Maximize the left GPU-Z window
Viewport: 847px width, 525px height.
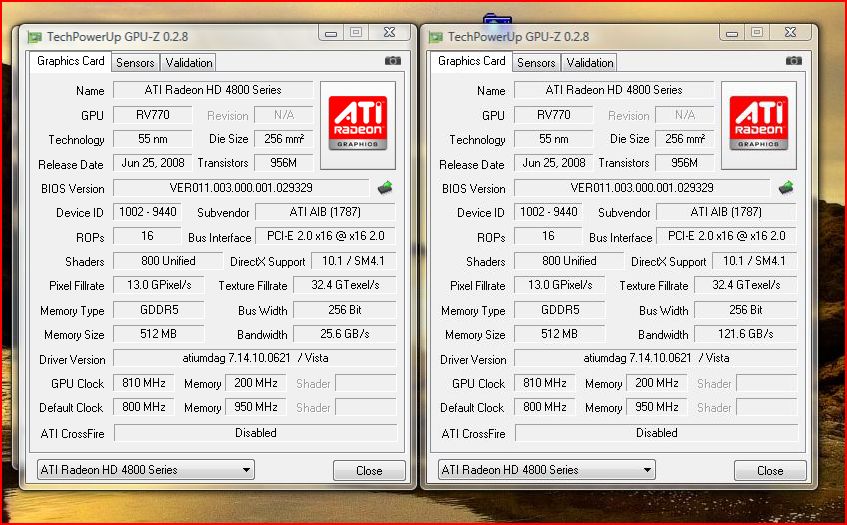click(x=356, y=33)
